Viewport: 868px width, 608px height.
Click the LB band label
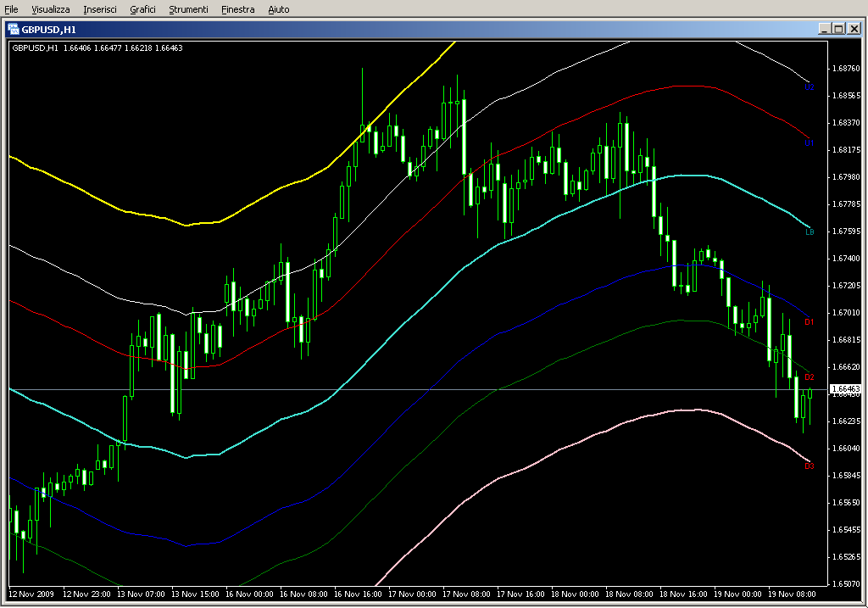pyautogui.click(x=810, y=232)
